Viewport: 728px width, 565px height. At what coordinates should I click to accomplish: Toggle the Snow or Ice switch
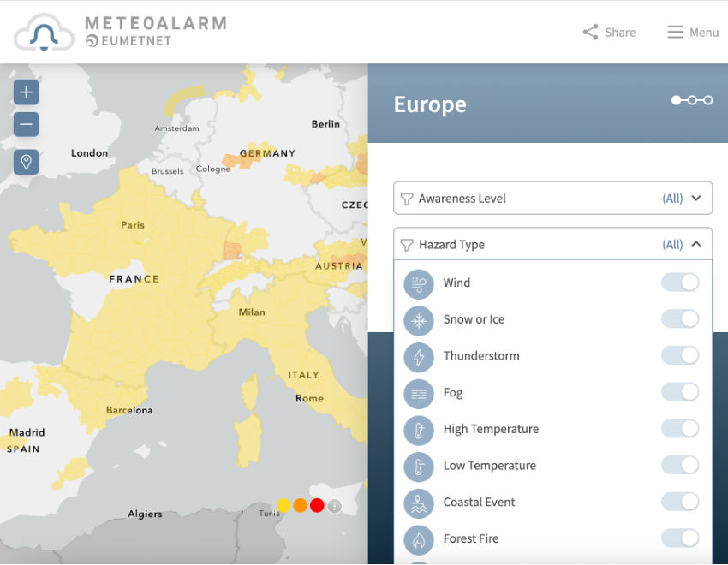point(680,318)
